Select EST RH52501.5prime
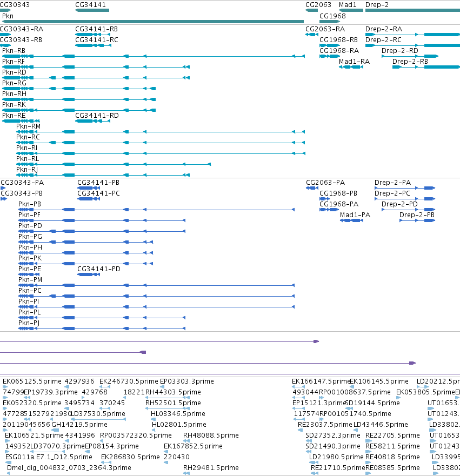The width and height of the screenshot is (460, 476). (x=173, y=403)
